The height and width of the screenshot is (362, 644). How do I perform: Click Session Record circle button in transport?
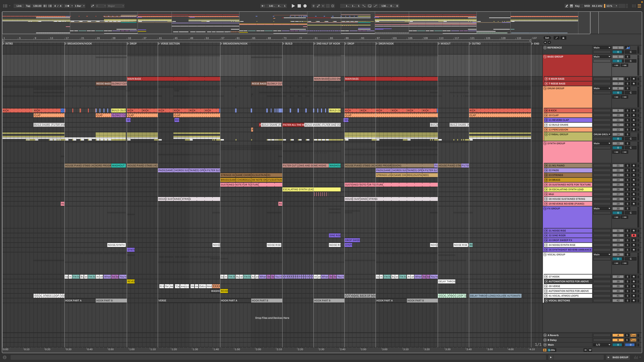click(x=333, y=6)
